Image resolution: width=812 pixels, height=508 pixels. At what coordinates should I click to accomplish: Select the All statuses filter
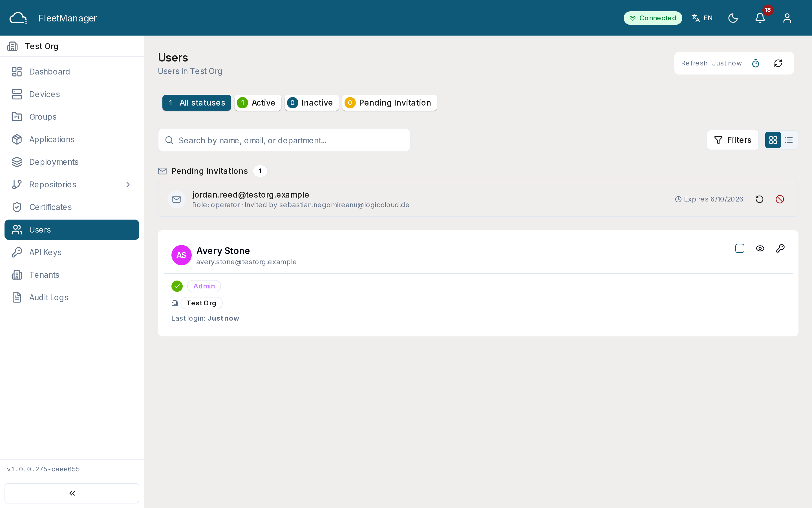(197, 103)
